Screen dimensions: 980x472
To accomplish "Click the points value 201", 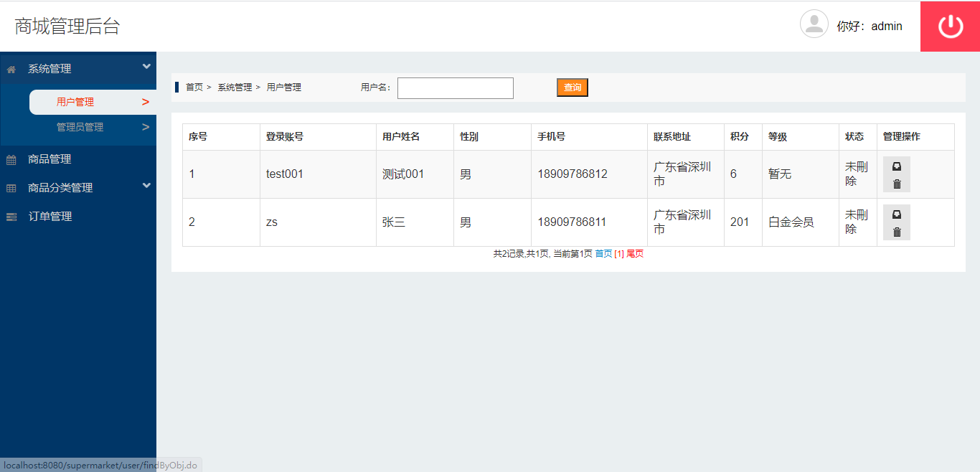I will click(x=740, y=222).
